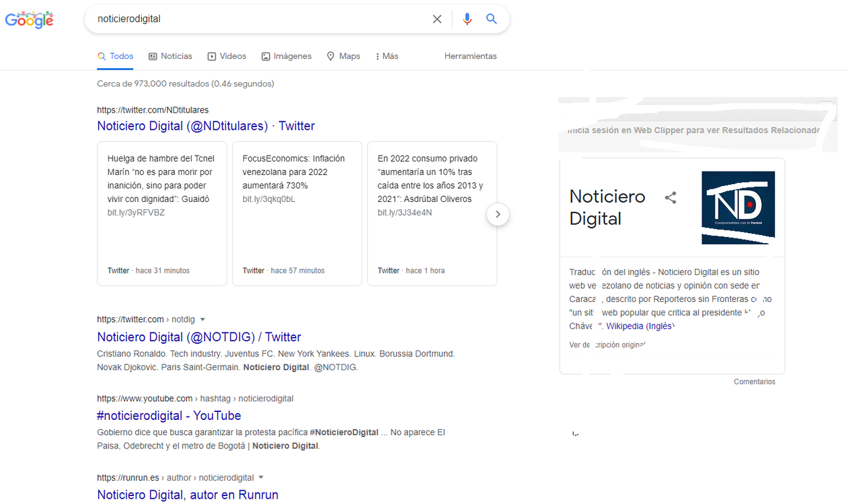The image size is (848, 504).
Task: Open bit.ly/3qkq0bL link
Action: tap(269, 199)
